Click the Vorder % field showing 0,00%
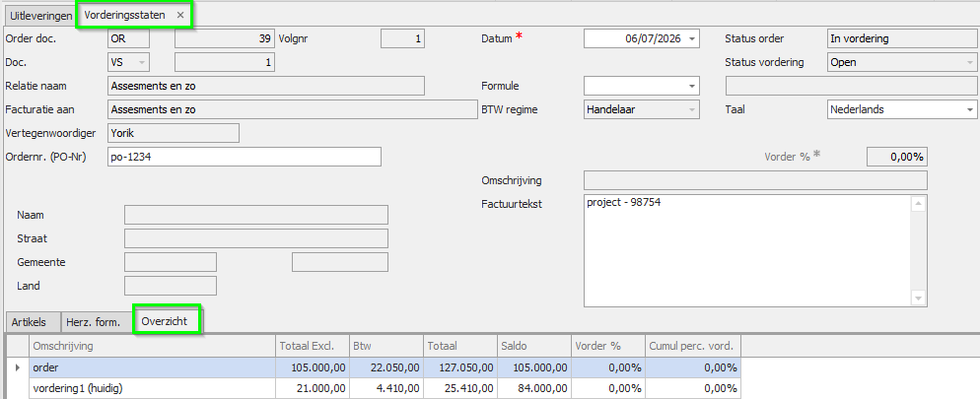 (x=897, y=157)
